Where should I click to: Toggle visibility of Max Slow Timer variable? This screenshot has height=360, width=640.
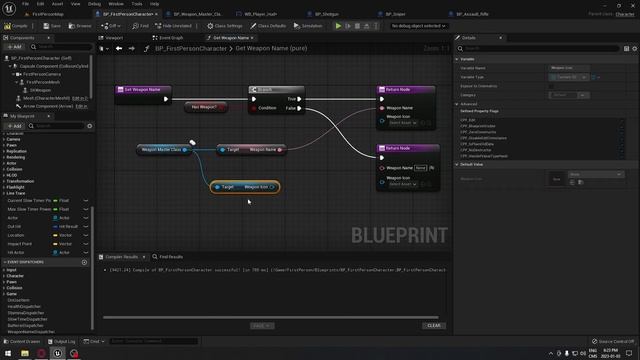[x=86, y=209]
